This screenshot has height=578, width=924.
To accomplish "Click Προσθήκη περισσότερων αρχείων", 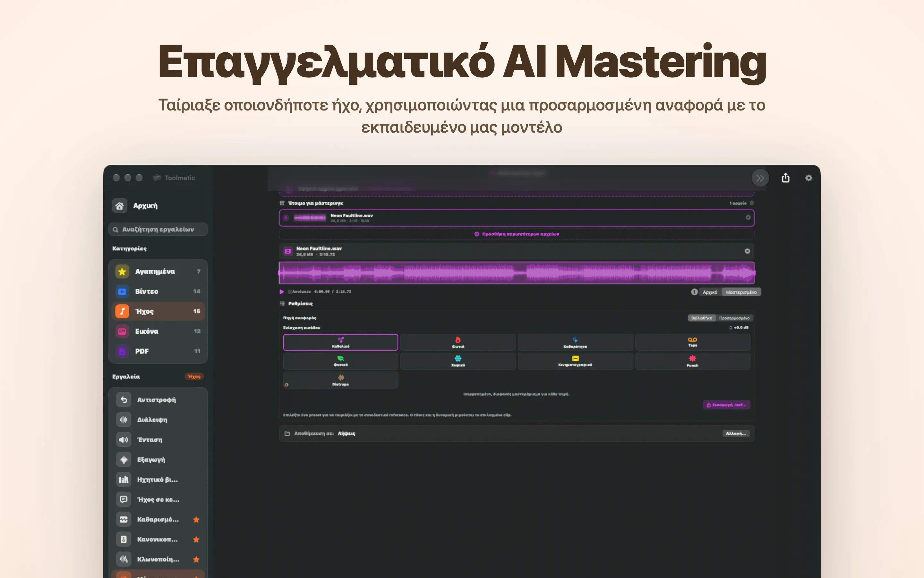I will [x=517, y=234].
